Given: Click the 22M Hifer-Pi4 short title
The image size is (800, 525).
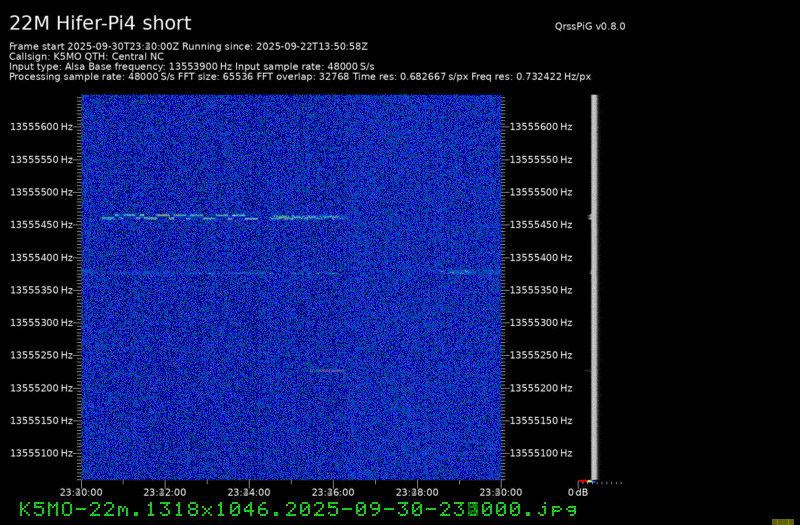Looking at the screenshot, I should pyautogui.click(x=100, y=23).
